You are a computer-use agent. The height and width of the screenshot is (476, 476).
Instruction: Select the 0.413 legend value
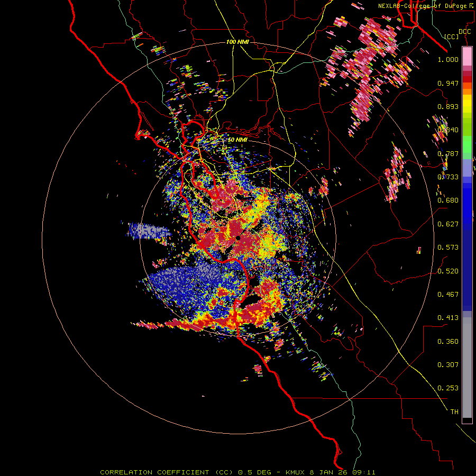[448, 318]
